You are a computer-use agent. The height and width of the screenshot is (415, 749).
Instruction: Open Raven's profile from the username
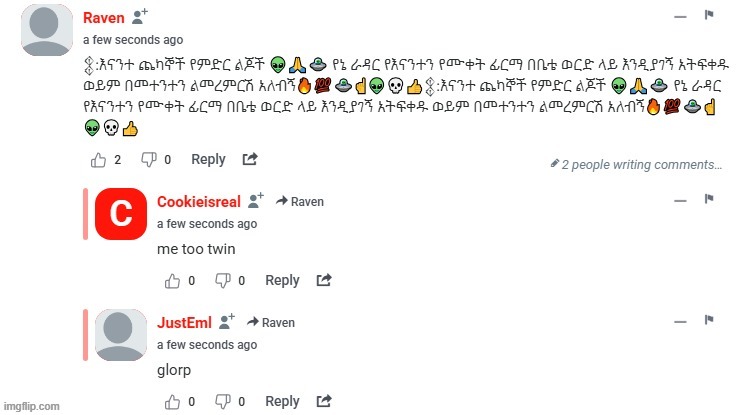point(103,18)
